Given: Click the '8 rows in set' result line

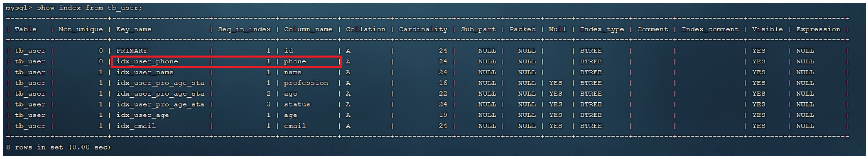Looking at the screenshot, I should [x=58, y=147].
